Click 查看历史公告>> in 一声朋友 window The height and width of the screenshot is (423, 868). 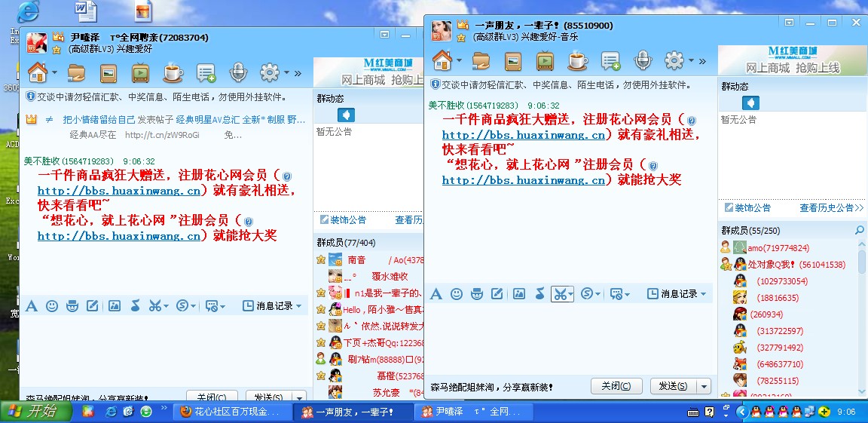click(x=832, y=208)
